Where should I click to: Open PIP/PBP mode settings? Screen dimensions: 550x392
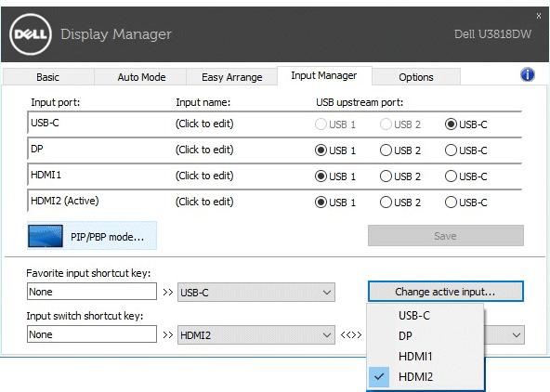pyautogui.click(x=92, y=236)
